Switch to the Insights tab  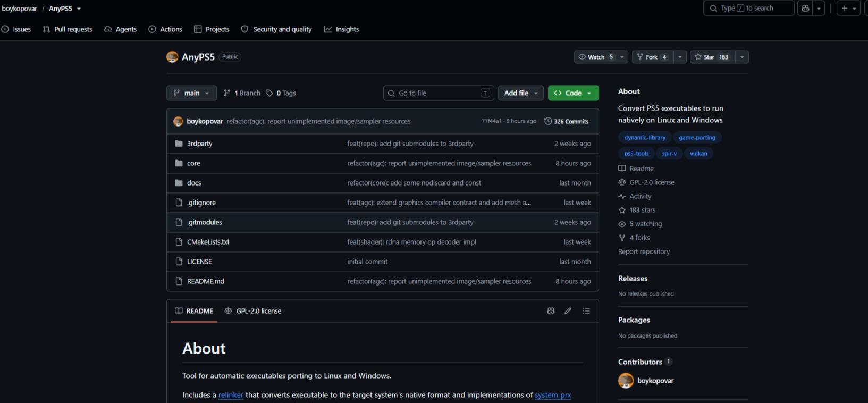click(342, 29)
